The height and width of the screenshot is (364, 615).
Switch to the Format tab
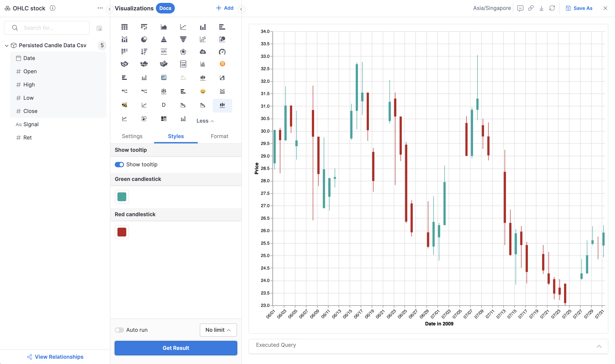[x=219, y=136]
